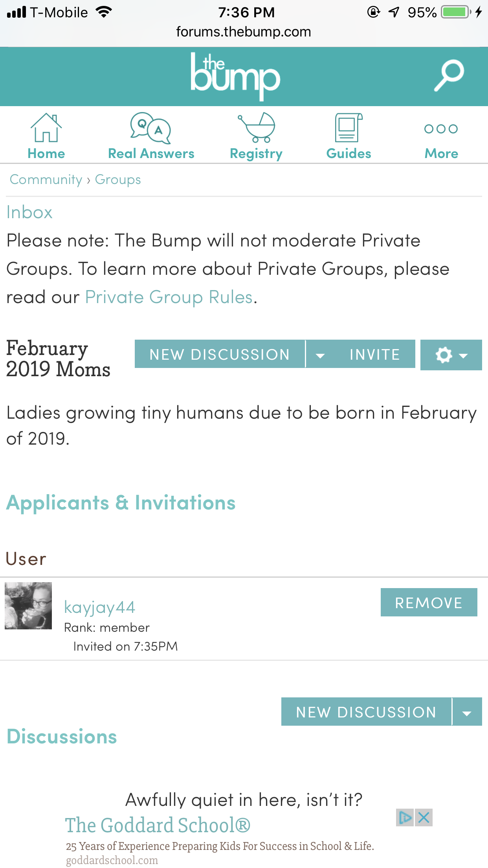
Task: Go to Groups breadcrumb
Action: [x=118, y=180]
